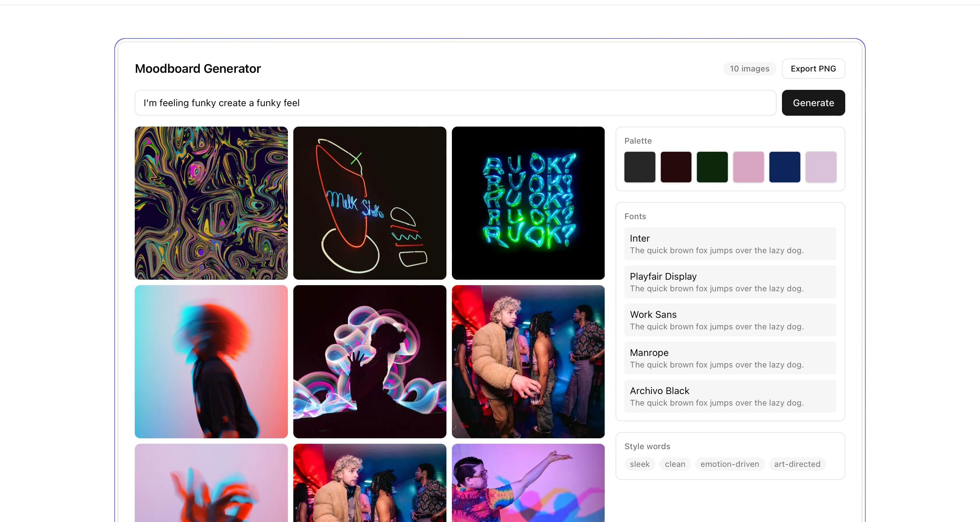Click the Generate button
This screenshot has height=522, width=980.
click(x=813, y=103)
